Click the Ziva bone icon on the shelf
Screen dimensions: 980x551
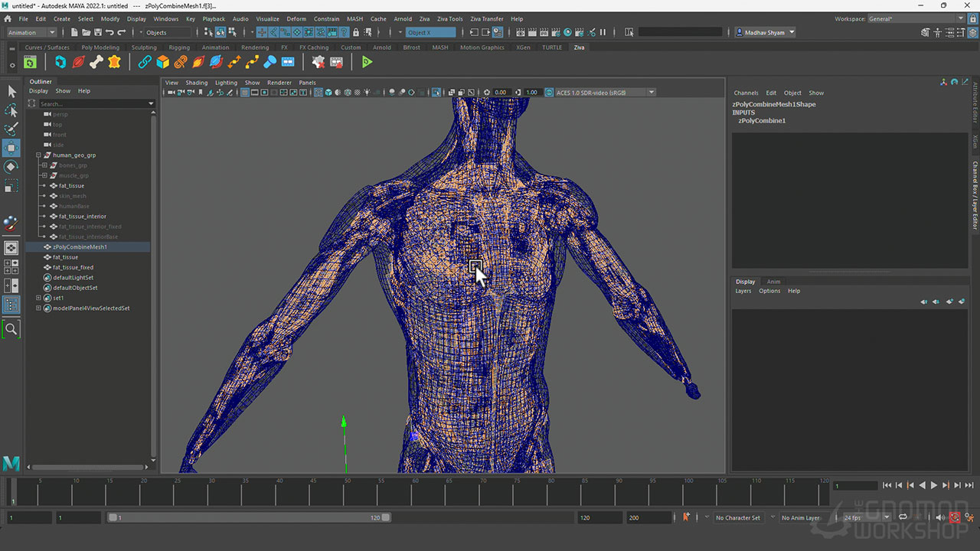pyautogui.click(x=96, y=62)
